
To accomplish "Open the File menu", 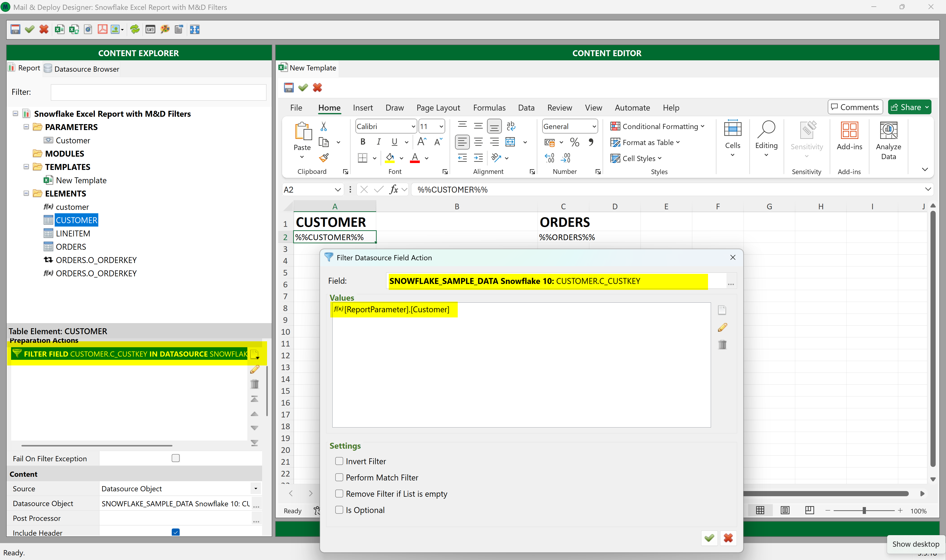I will tap(296, 108).
